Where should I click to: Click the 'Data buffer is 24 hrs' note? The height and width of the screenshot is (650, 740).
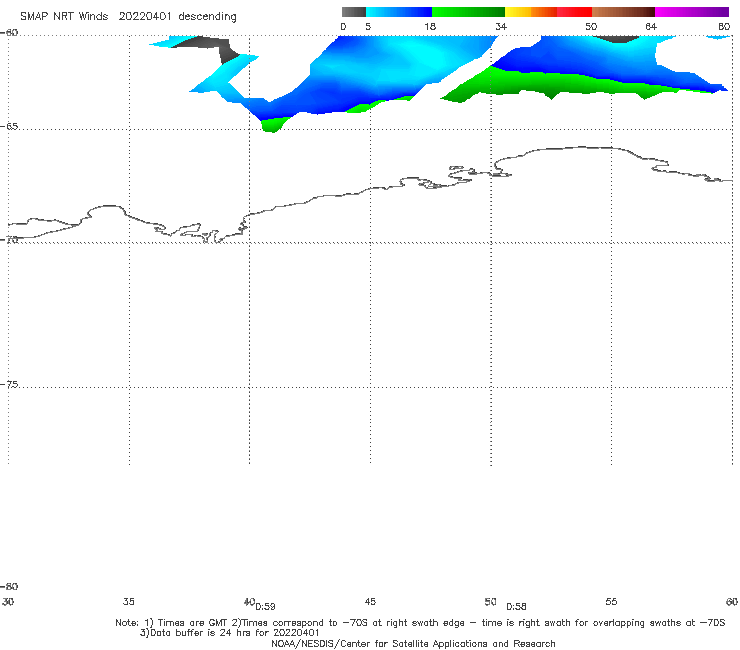pos(229,633)
